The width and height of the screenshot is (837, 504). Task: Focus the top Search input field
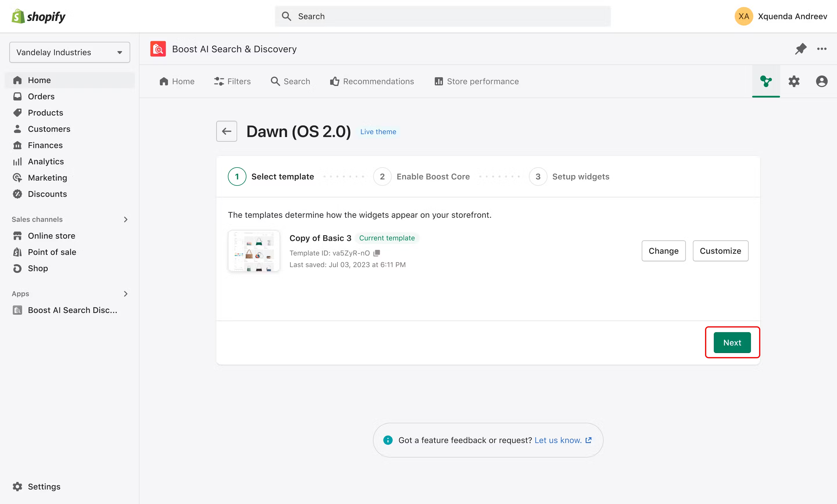click(442, 16)
